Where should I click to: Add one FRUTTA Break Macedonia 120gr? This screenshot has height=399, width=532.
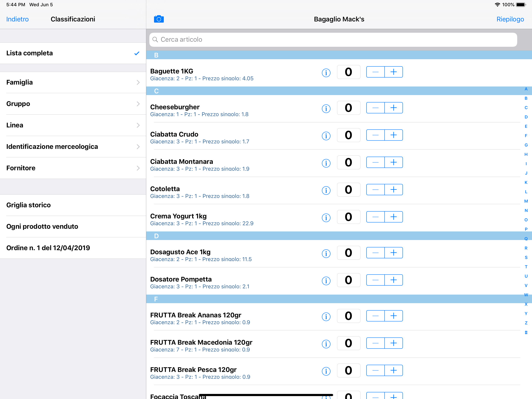pyautogui.click(x=394, y=343)
